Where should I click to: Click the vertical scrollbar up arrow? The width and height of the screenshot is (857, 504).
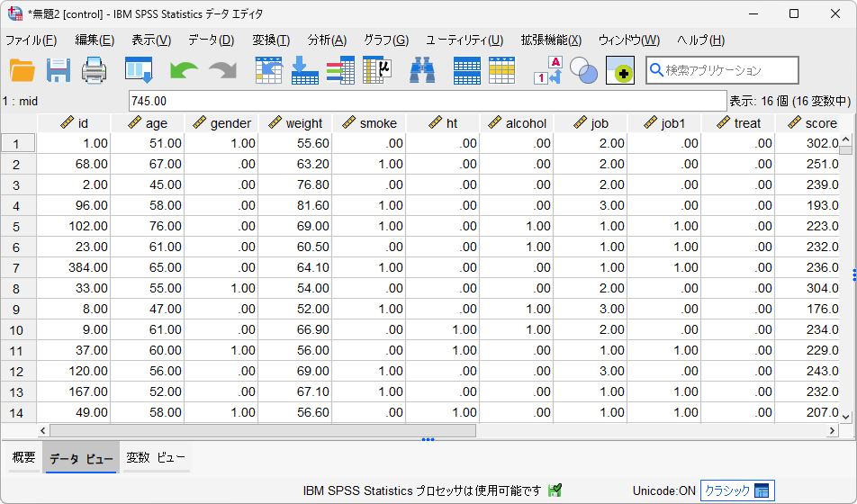(x=845, y=139)
